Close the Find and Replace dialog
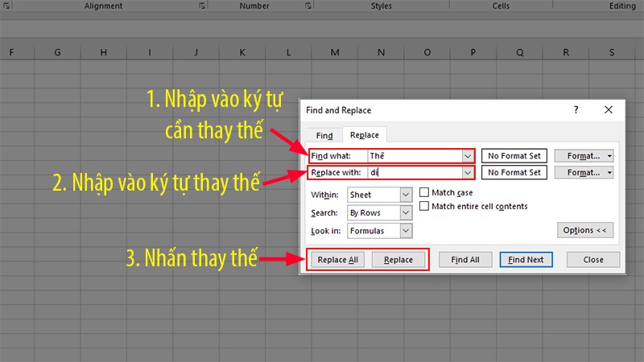This screenshot has width=644, height=362. pos(609,109)
